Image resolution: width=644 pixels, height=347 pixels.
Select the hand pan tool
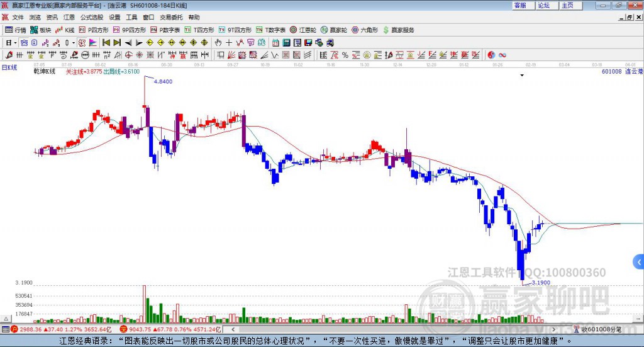coord(218,43)
